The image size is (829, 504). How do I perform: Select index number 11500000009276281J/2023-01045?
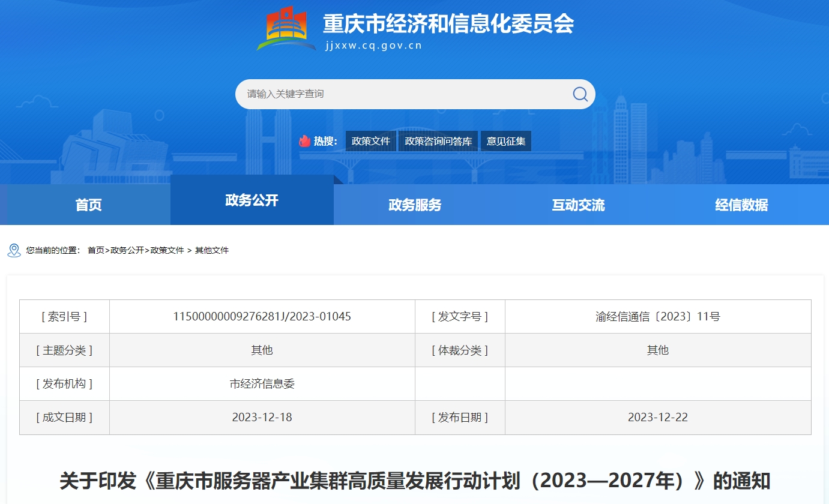[x=262, y=317]
